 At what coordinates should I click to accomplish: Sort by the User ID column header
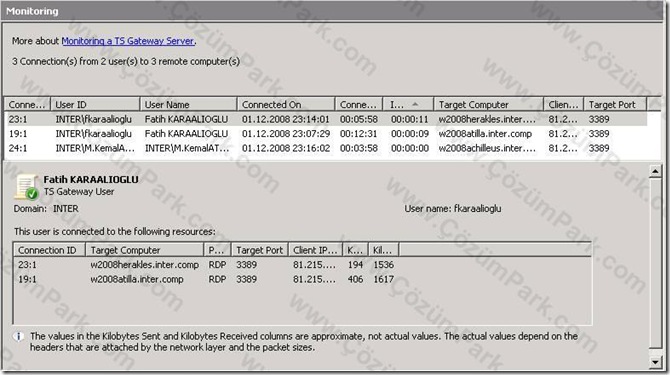click(95, 105)
